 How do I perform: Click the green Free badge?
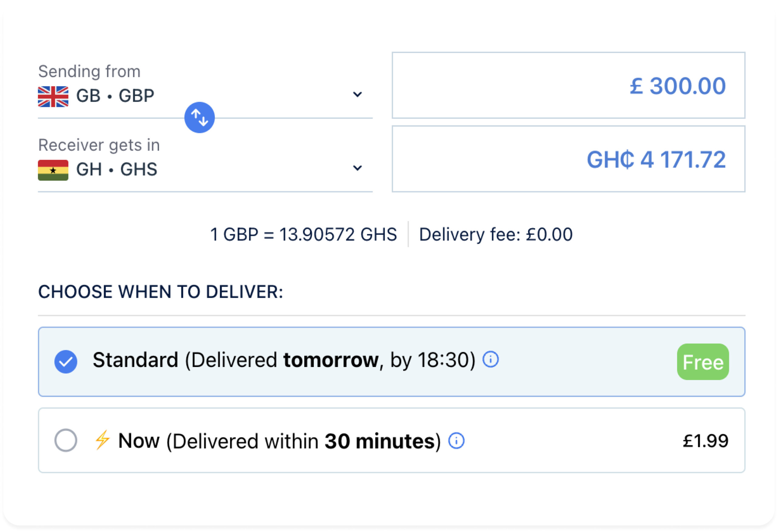click(703, 362)
